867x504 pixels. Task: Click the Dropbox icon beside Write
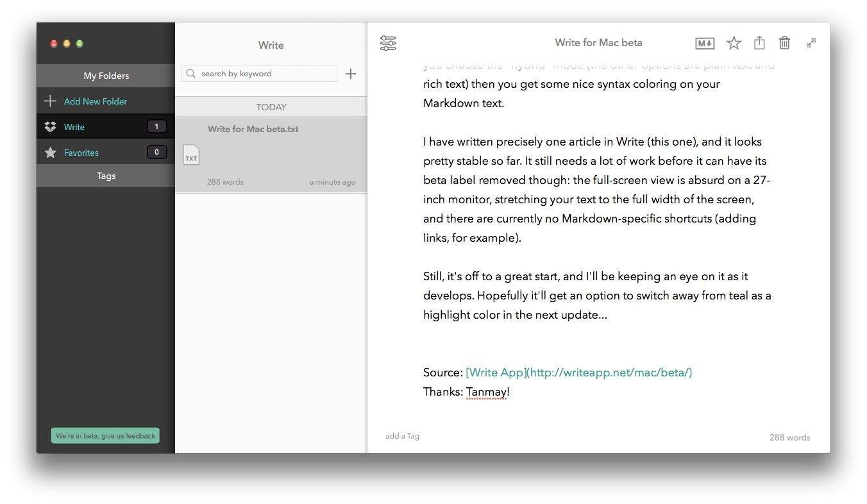[x=50, y=127]
